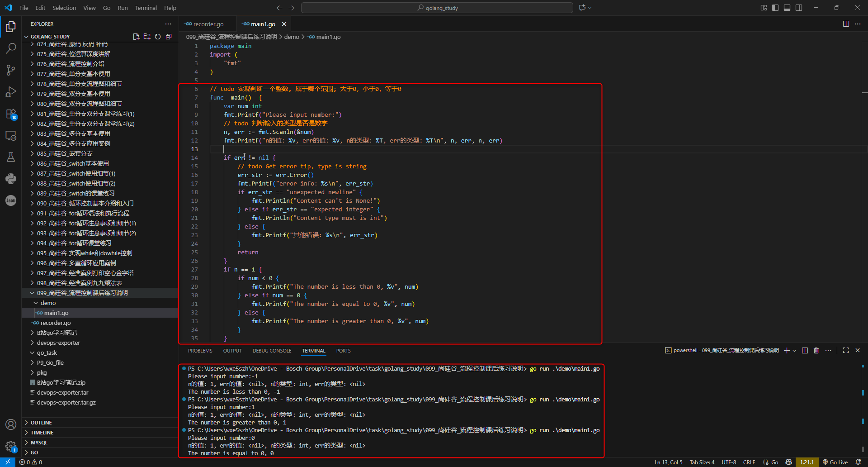Viewport: 868px width, 467px height.
Task: Toggle the primary side bar
Action: click(x=775, y=8)
